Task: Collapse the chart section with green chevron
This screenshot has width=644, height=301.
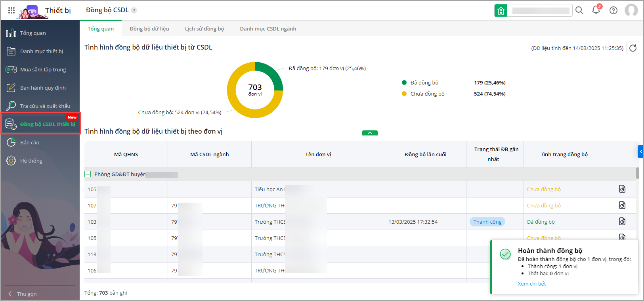Action: point(370,133)
